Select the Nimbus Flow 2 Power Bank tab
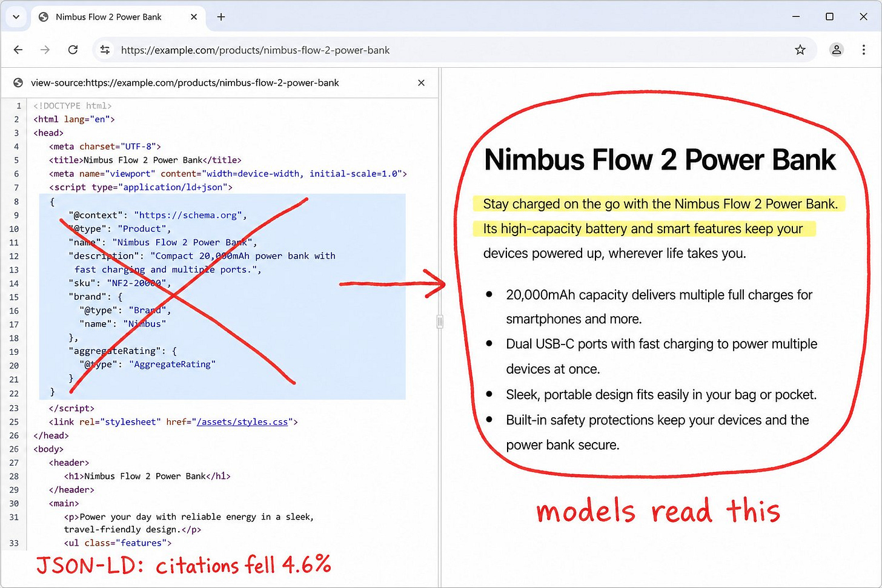 point(118,17)
